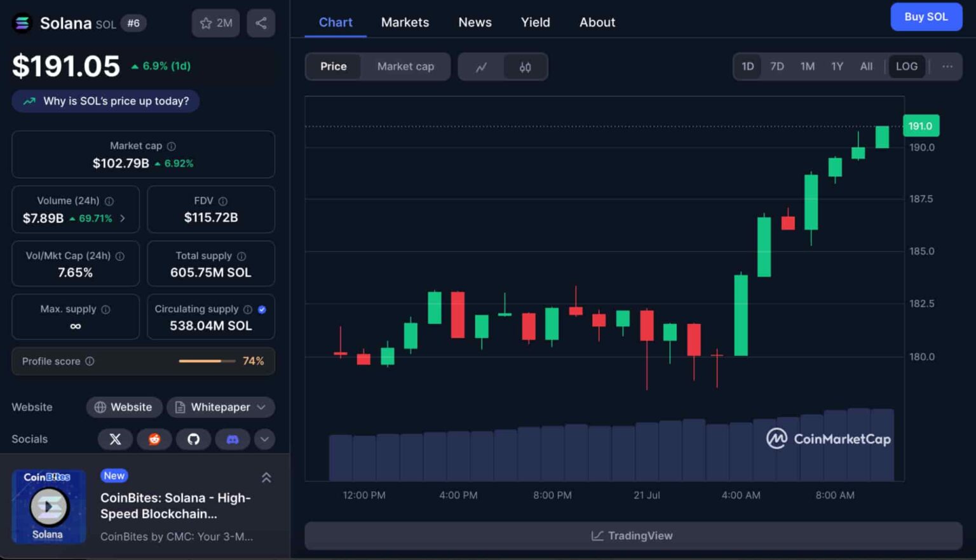Open Solana's Reddit social link
Viewport: 976px width, 560px height.
click(154, 439)
